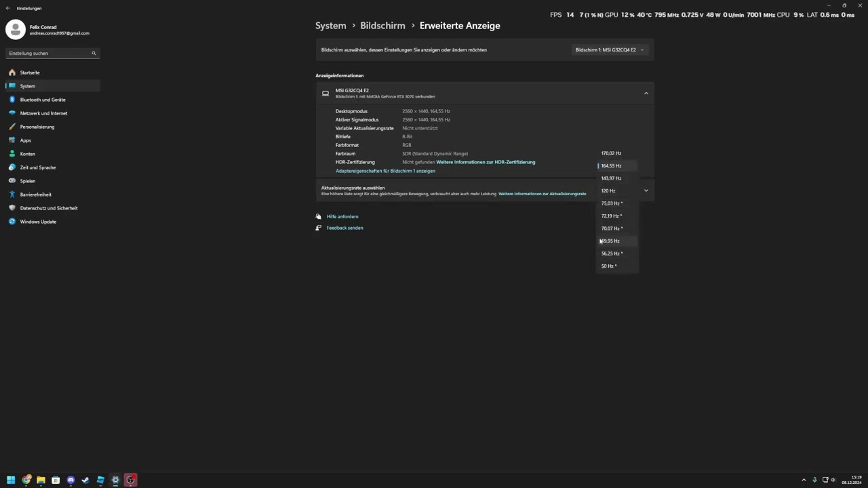Image resolution: width=868 pixels, height=488 pixels.
Task: Click the back arrow next to Einstellungen
Action: tap(8, 8)
